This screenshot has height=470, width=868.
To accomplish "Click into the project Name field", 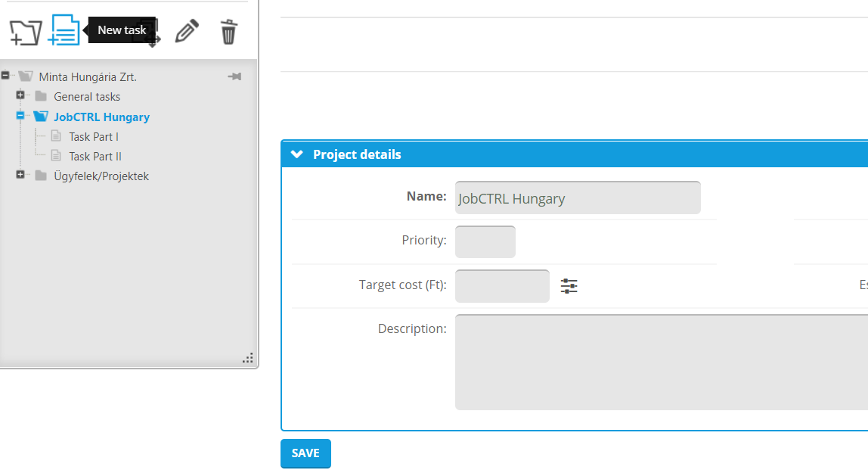I will 578,198.
